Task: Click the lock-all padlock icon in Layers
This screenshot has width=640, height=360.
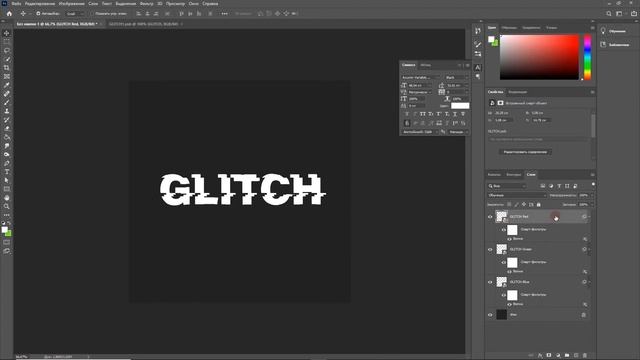Action: click(538, 204)
